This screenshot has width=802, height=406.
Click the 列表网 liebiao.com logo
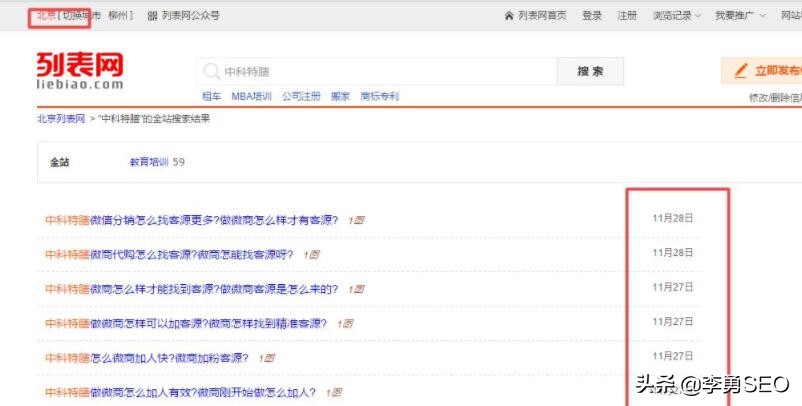coord(80,71)
